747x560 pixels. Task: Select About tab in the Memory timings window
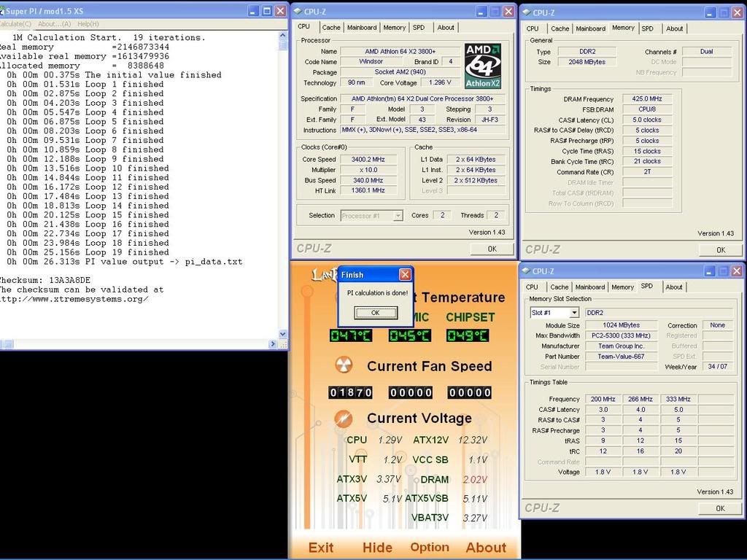674,28
